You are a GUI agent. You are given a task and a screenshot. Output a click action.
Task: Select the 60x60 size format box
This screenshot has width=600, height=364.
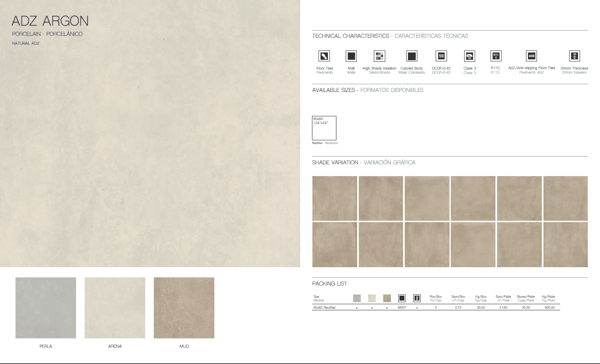pos(324,128)
